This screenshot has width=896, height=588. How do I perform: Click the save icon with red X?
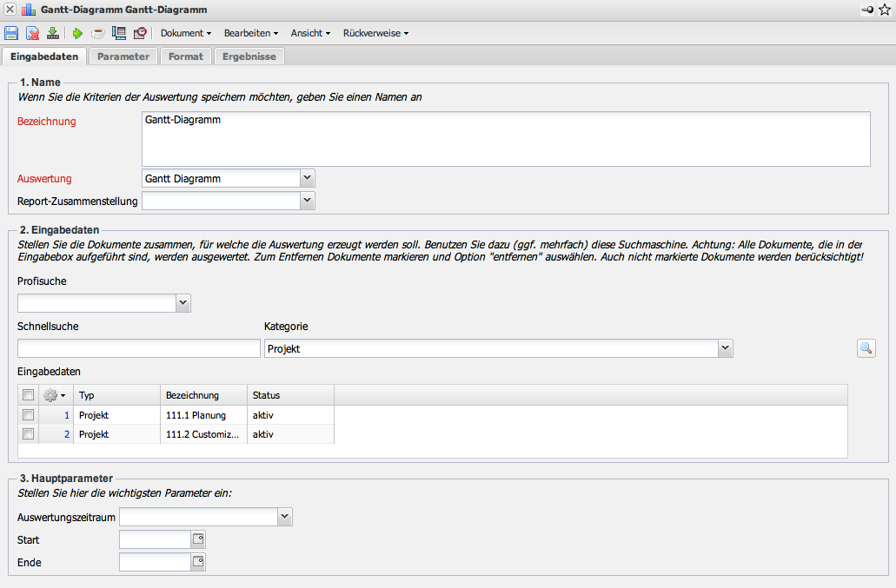pyautogui.click(x=32, y=33)
